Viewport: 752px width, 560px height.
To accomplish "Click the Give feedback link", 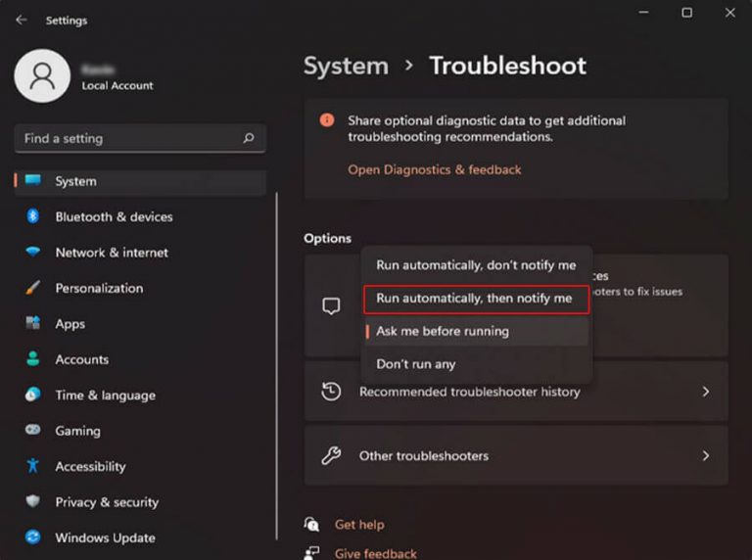I will click(x=376, y=554).
